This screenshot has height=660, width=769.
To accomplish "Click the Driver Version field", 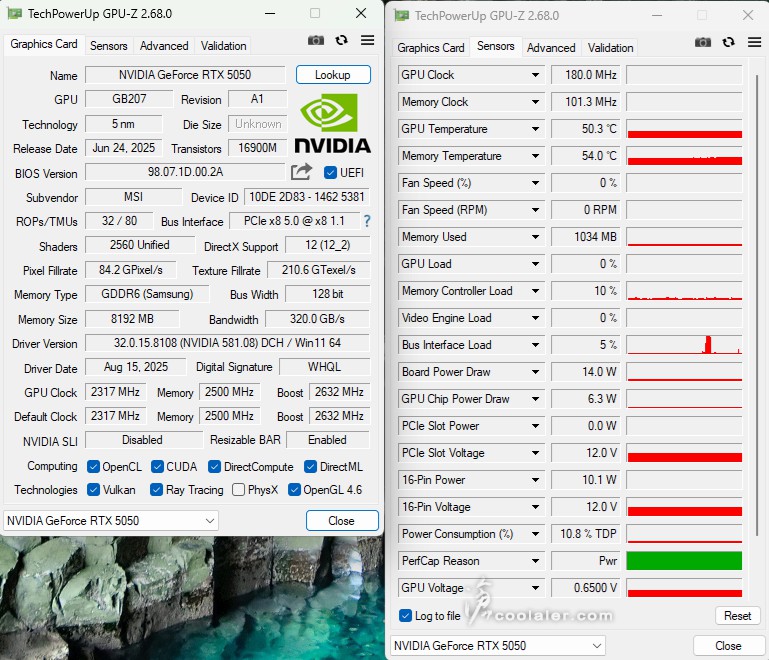I will pyautogui.click(x=227, y=343).
